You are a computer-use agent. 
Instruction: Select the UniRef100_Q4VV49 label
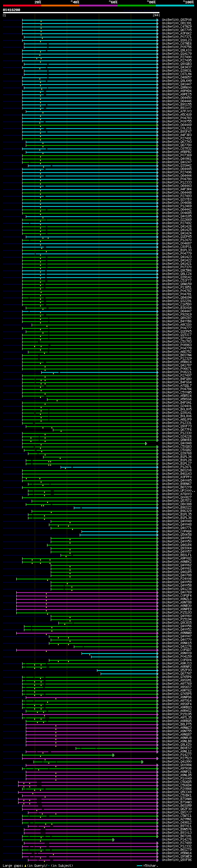[177, 521]
